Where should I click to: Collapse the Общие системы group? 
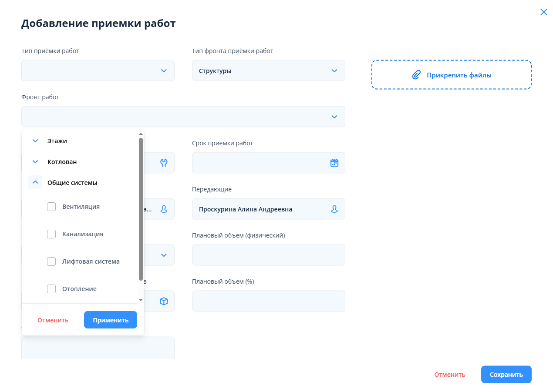35,182
